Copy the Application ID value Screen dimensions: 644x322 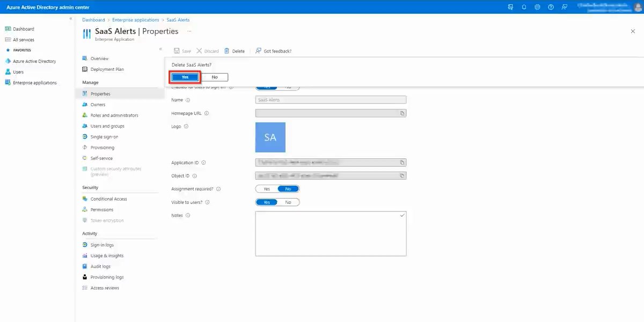point(401,163)
